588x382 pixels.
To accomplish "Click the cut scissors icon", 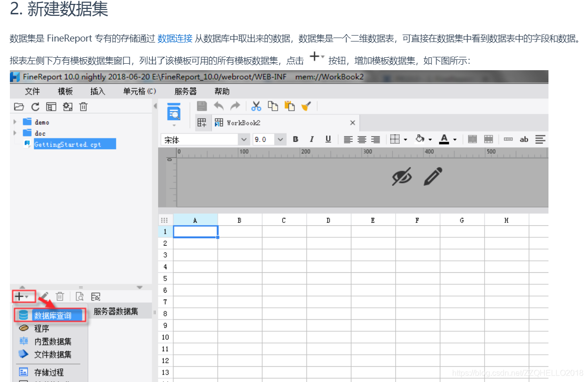I will click(256, 106).
